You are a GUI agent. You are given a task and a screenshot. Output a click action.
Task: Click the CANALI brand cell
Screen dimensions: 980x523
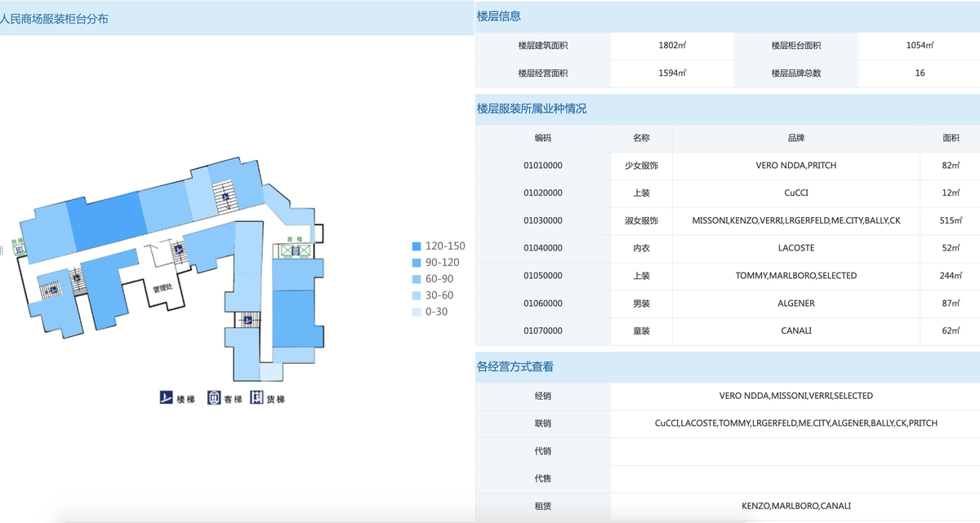796,331
